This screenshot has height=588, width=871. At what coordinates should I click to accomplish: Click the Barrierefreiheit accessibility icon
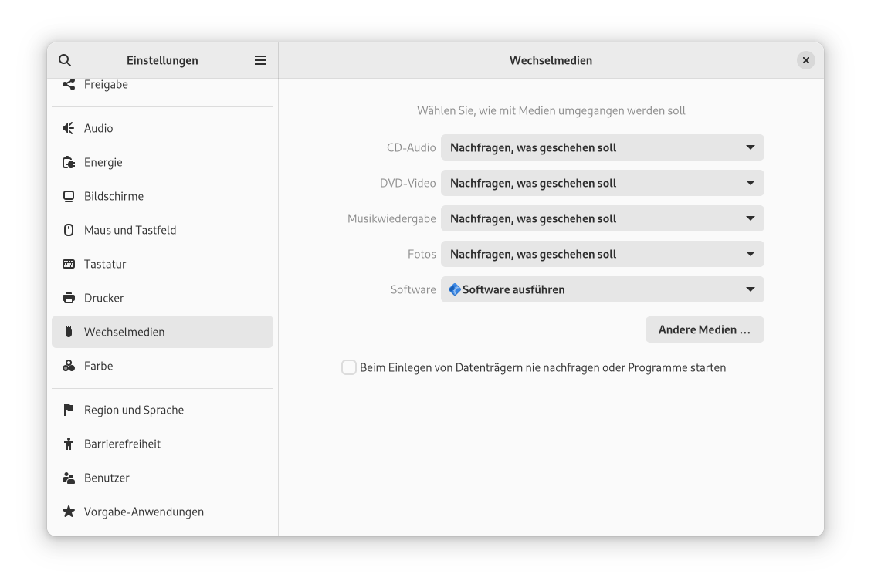pos(69,444)
